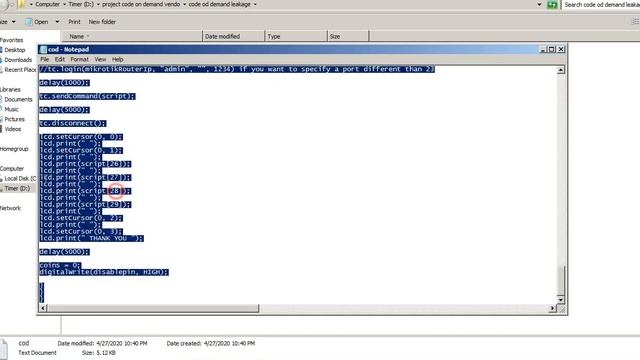Screen dimensions: 640x360
Task: Open the Notepad Format menu
Action: [80, 59]
